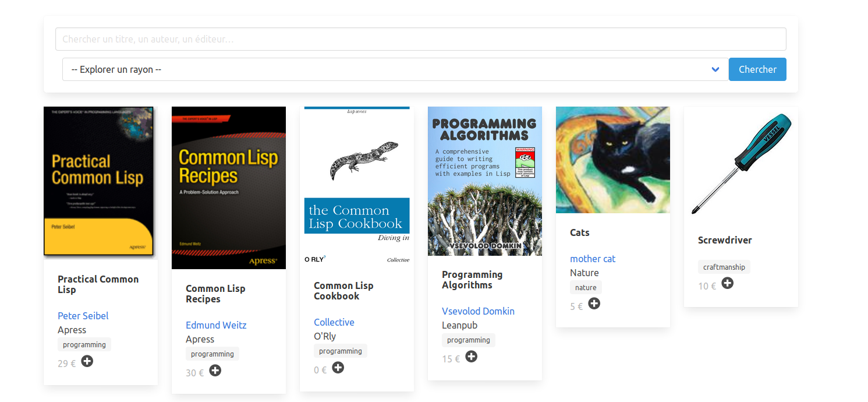Open the Vsevolod Domkin author link

[x=478, y=311]
